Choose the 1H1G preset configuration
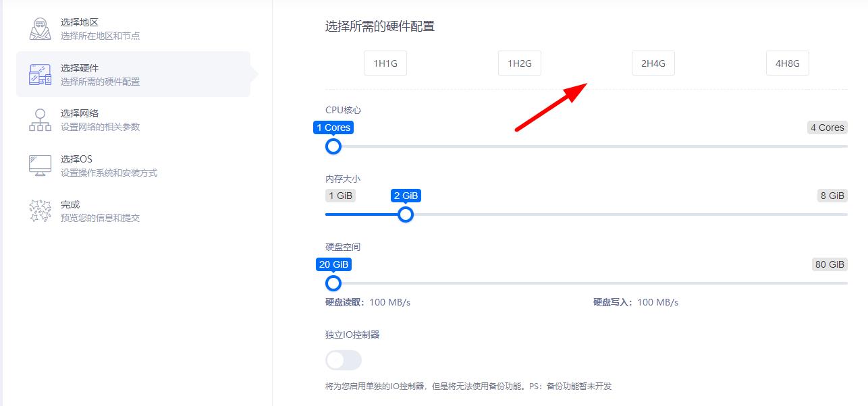Image resolution: width=868 pixels, height=406 pixels. tap(385, 63)
